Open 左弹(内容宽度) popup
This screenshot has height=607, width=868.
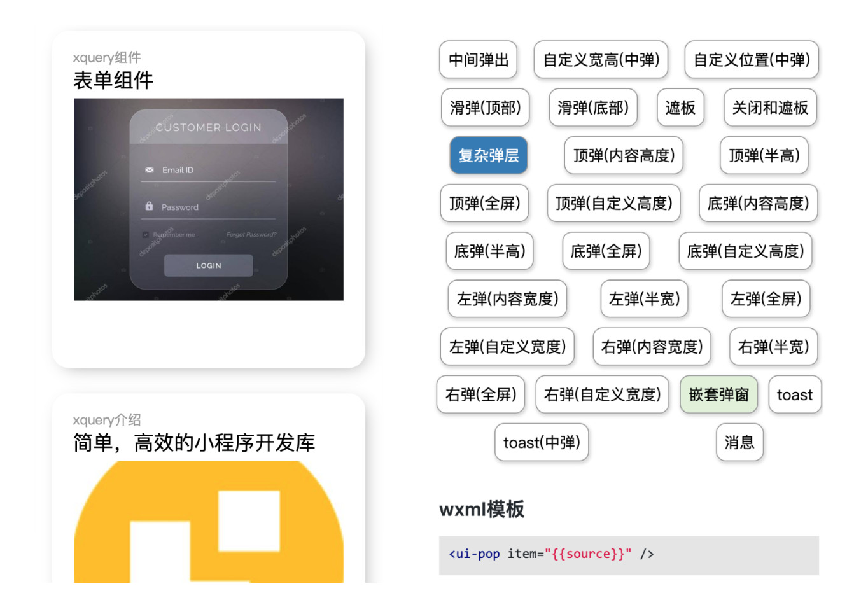[507, 298]
